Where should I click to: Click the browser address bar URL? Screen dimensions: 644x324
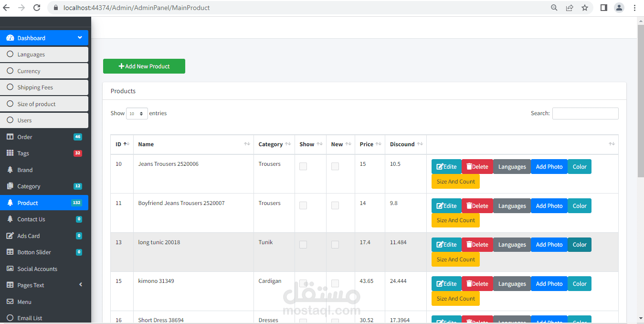point(137,8)
